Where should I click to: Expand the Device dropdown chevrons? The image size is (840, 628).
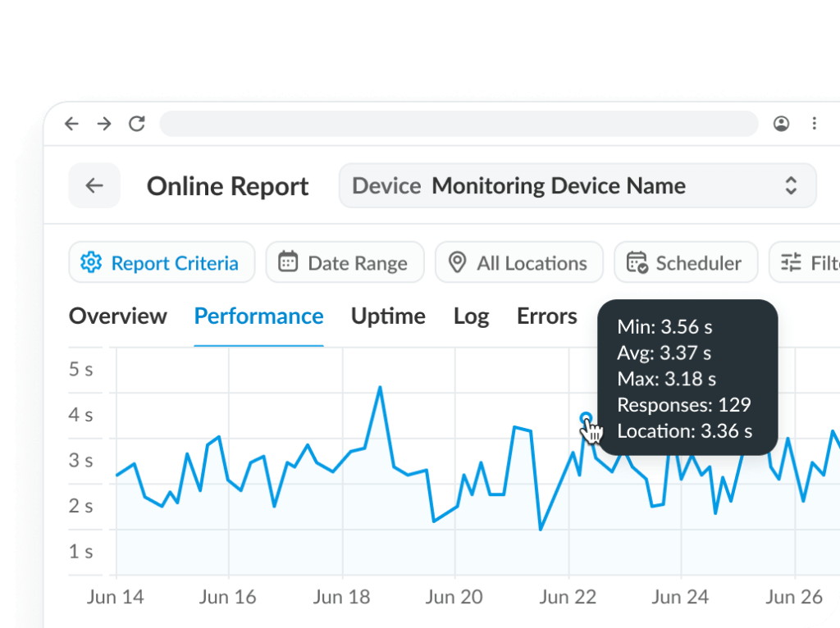(x=792, y=186)
